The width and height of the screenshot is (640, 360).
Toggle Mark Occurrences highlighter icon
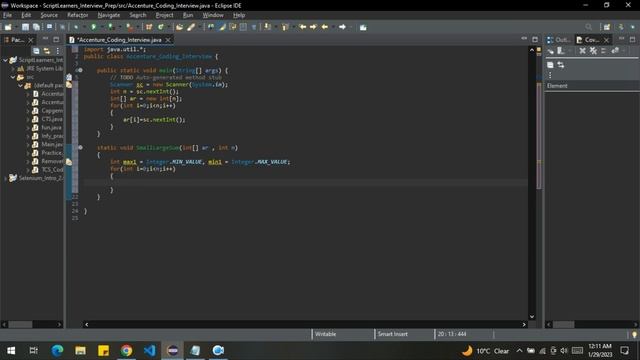[x=222, y=27]
